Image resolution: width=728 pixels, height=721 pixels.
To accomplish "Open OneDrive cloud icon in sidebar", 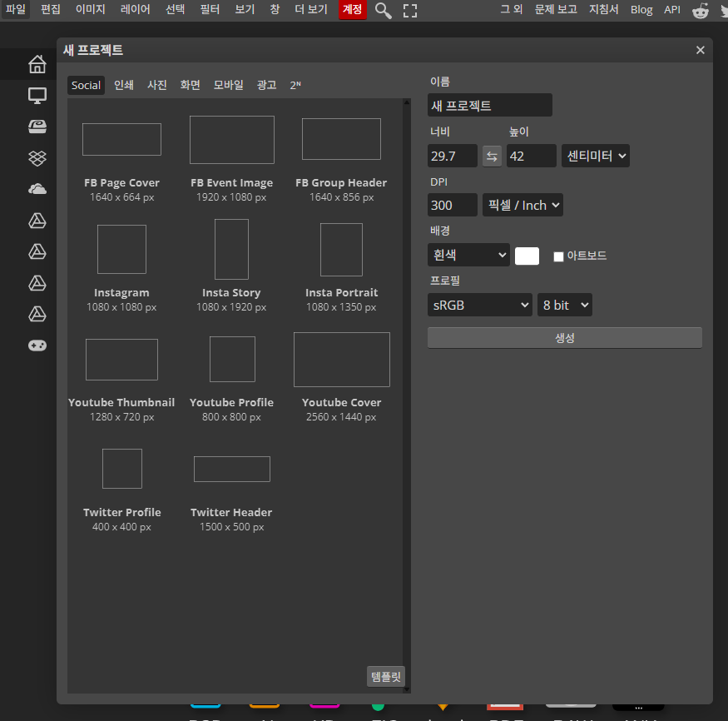I will click(37, 189).
